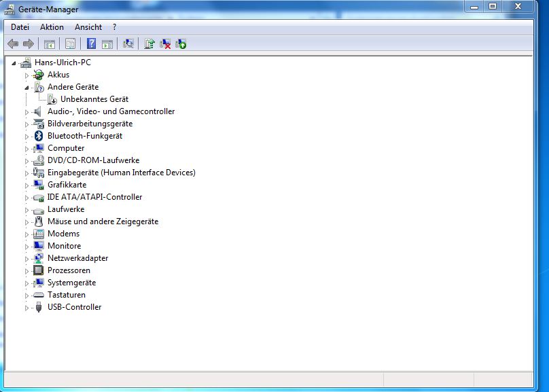Viewport: 549px width, 392px height.
Task: Open the Aktion menu
Action: pyautogui.click(x=52, y=27)
